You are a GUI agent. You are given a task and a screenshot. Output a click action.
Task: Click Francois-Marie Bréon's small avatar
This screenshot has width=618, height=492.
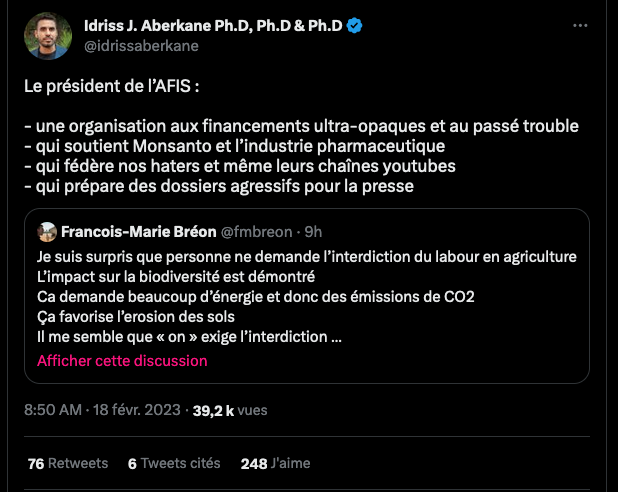pyautogui.click(x=47, y=232)
